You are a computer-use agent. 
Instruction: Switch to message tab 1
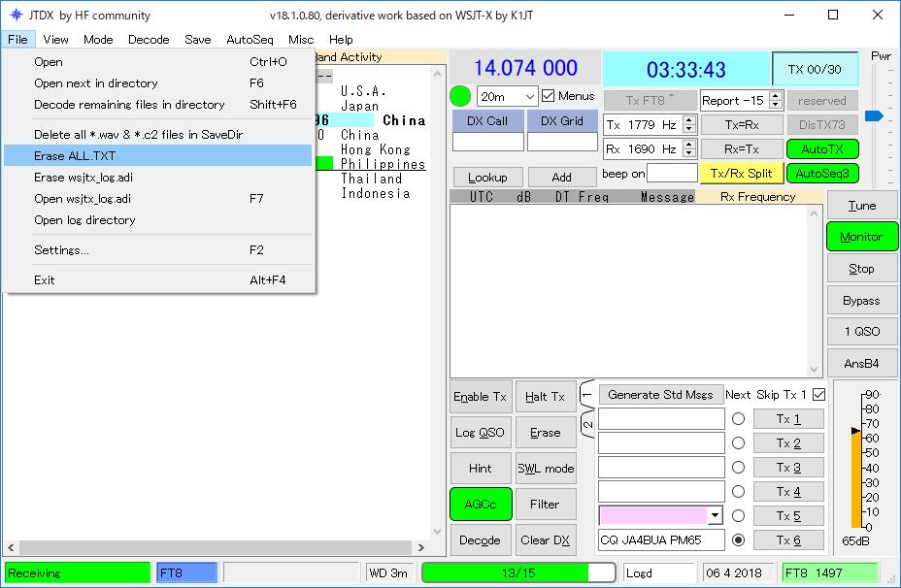point(587,395)
